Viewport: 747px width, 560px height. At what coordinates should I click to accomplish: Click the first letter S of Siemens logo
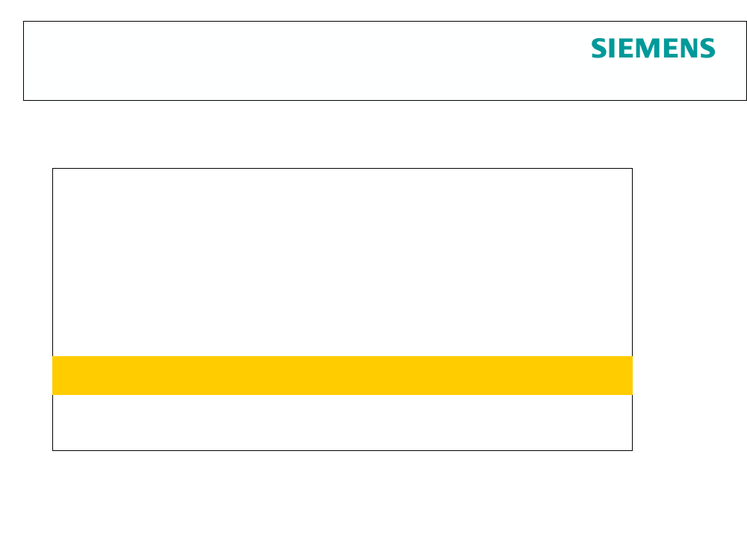[x=599, y=48]
